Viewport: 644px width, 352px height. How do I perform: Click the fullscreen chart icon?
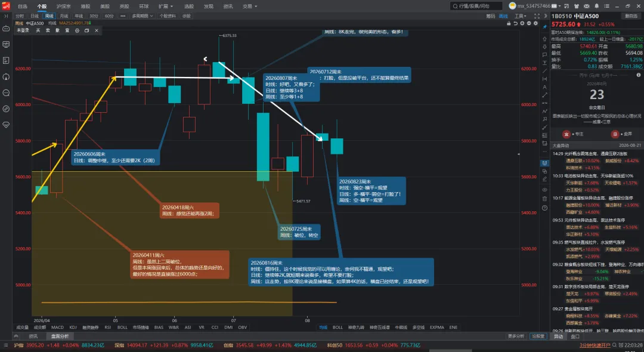click(x=537, y=16)
